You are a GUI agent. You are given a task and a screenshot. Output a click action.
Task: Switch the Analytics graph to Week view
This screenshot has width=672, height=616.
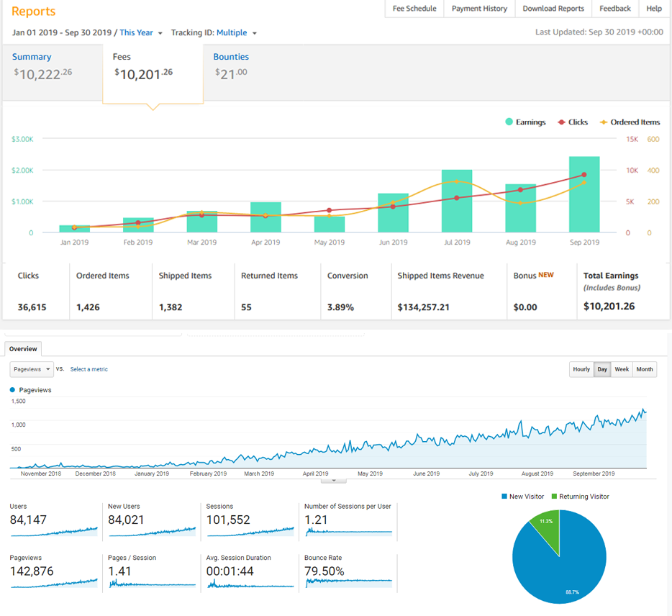pos(621,369)
